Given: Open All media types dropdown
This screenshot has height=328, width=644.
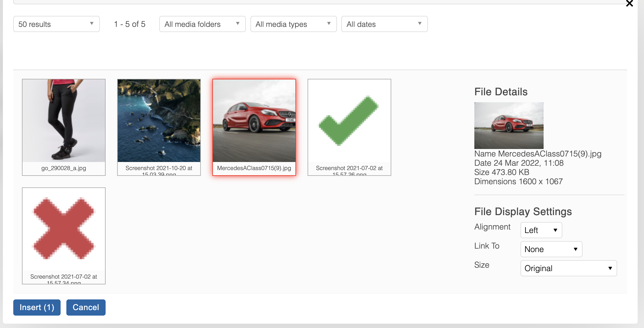Looking at the screenshot, I should [293, 24].
